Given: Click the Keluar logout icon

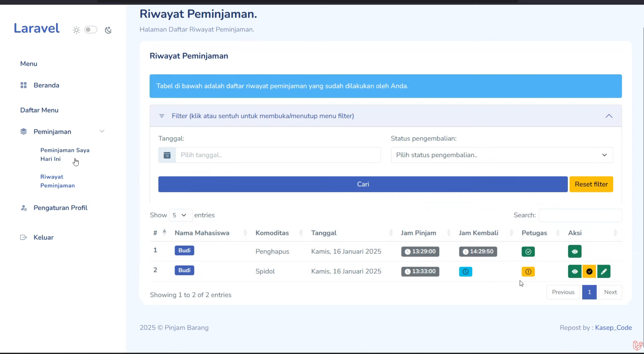Looking at the screenshot, I should coord(23,237).
